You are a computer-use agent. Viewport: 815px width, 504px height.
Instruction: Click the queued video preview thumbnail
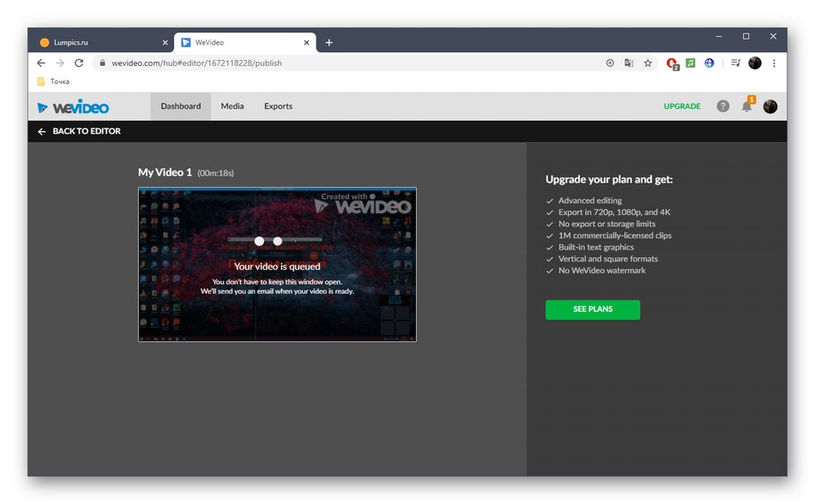pos(277,264)
